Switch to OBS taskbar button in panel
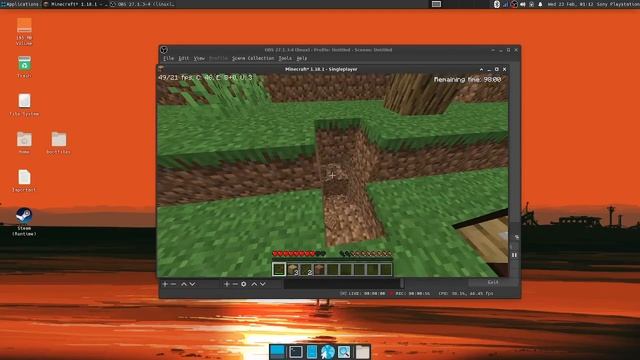This screenshot has width=640, height=360. coord(143,4)
